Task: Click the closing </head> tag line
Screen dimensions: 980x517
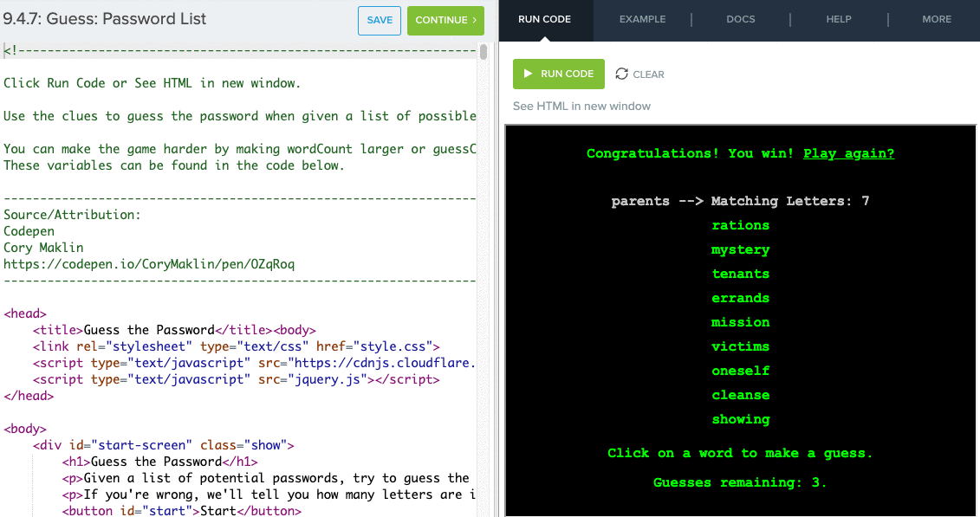Action: 29,396
